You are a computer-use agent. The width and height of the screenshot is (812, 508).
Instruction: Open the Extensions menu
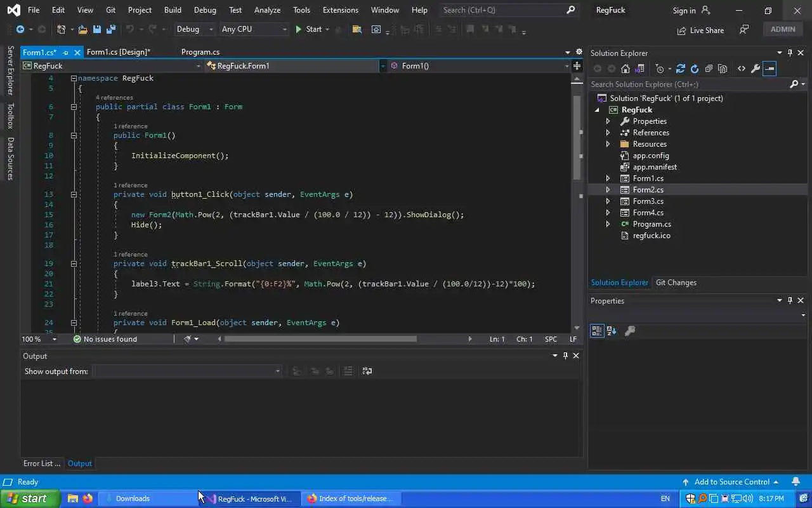click(340, 10)
